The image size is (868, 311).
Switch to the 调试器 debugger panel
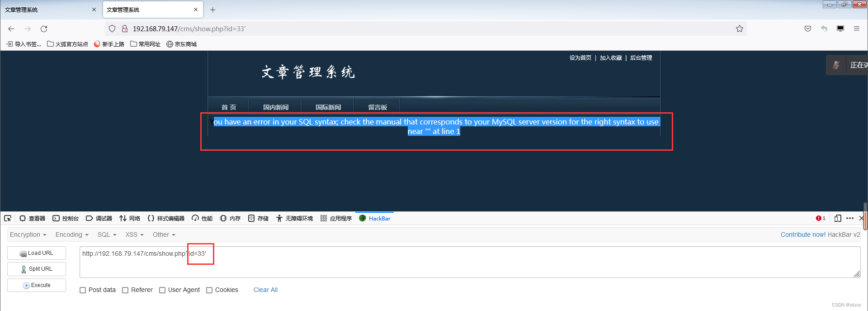(x=99, y=218)
